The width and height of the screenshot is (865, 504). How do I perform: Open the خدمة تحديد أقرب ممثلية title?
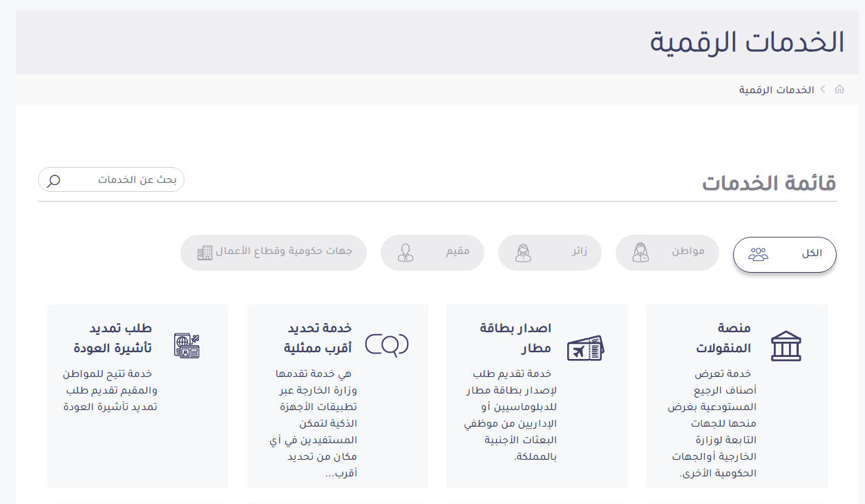(x=320, y=337)
